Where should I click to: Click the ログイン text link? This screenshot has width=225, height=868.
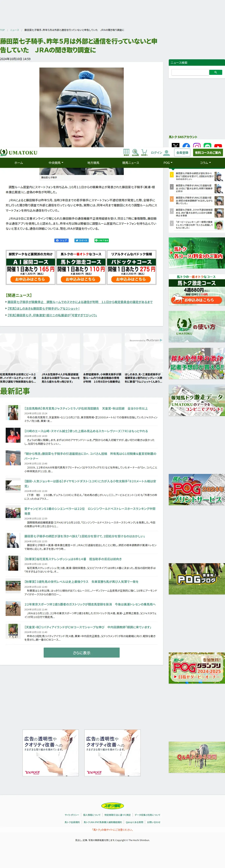(156, 153)
